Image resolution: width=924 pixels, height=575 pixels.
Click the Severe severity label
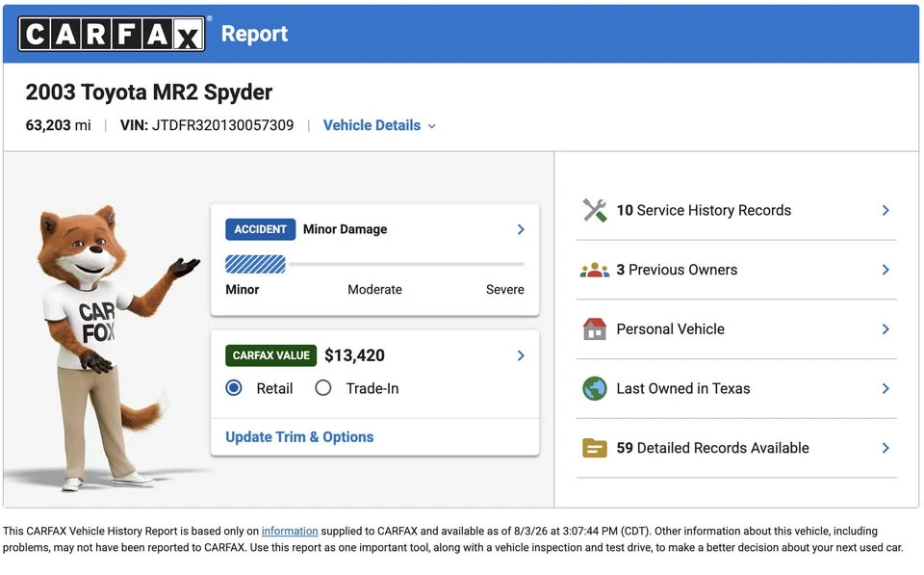coord(505,290)
